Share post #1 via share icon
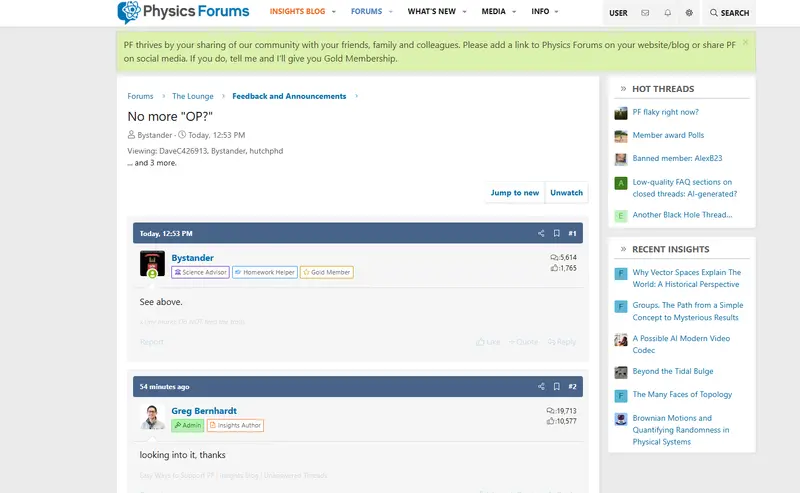800x493 pixels. pos(541,233)
